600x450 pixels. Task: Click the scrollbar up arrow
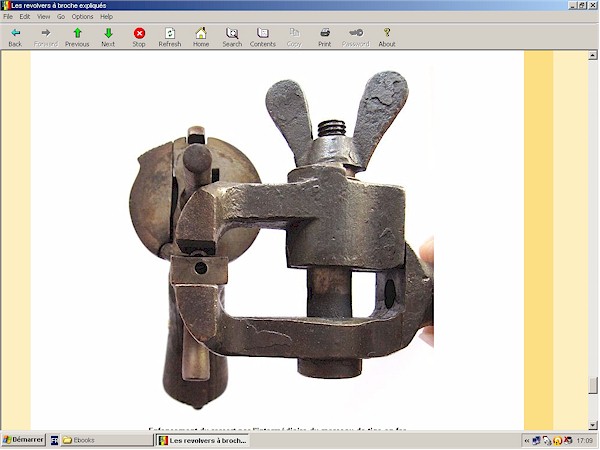tap(593, 55)
